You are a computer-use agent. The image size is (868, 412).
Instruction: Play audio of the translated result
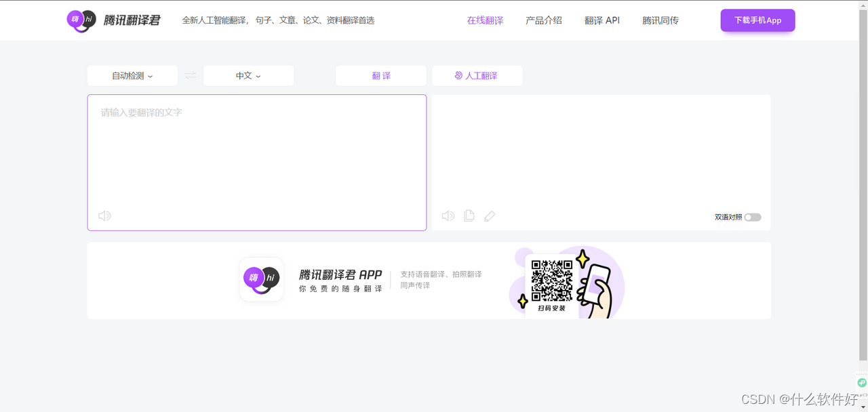[448, 215]
